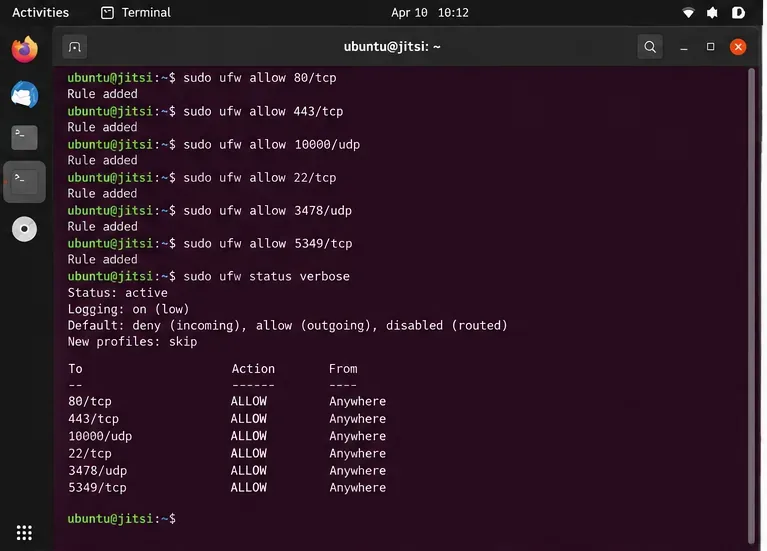767x551 pixels.
Task: Open the first Terminal dock icon
Action: click(x=24, y=138)
